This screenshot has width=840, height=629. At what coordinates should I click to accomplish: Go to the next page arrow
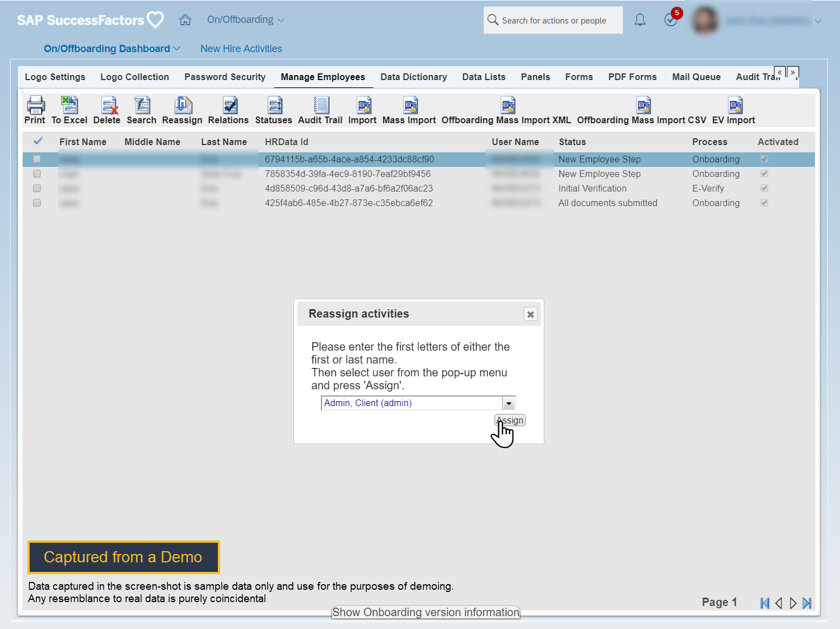click(793, 603)
